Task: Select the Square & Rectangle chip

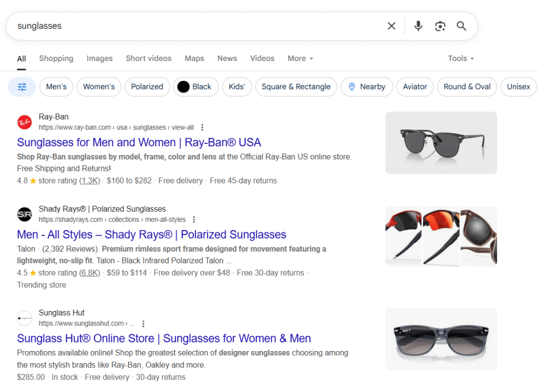Action: 296,87
